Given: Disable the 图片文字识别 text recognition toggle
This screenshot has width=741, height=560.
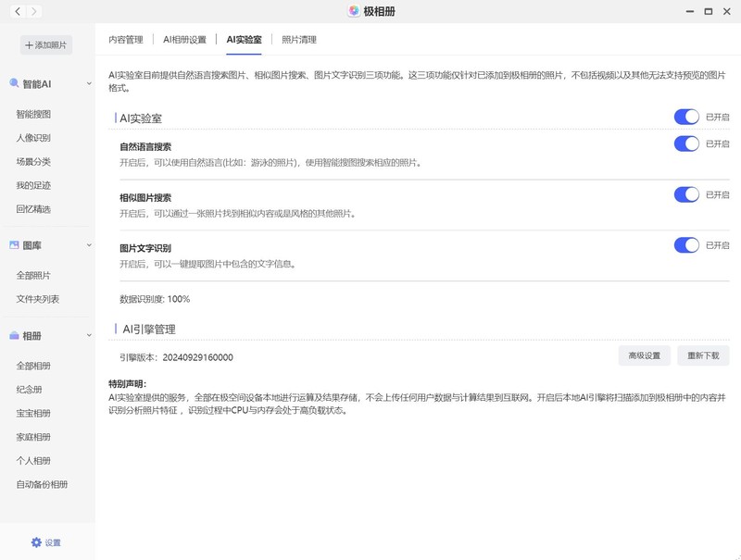Looking at the screenshot, I should pos(687,245).
